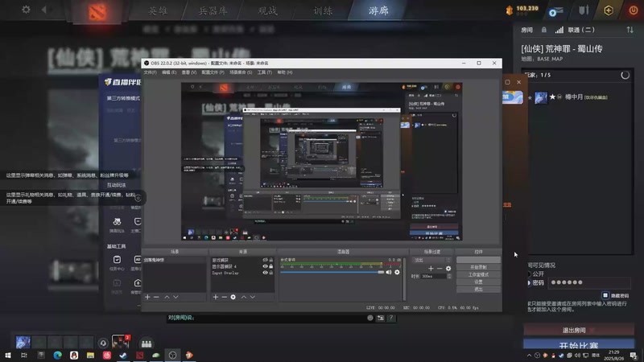Click OBS 开始录制 start recording button
This screenshot has width=644, height=362.
478,267
